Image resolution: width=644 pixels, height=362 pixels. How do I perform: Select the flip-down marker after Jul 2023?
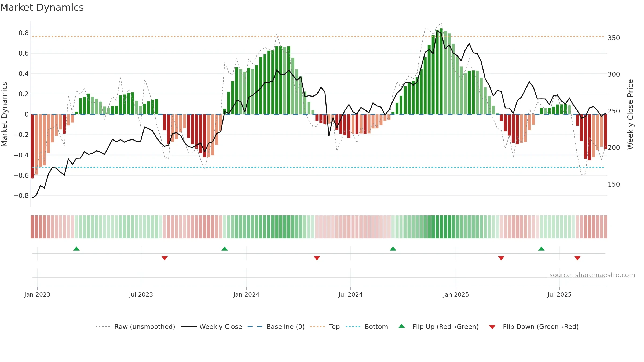click(x=165, y=258)
